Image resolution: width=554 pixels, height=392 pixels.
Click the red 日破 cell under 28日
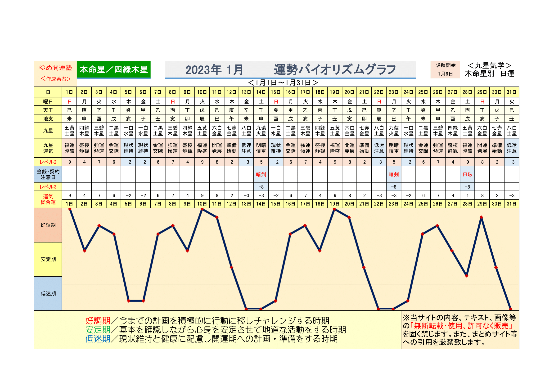coord(467,174)
